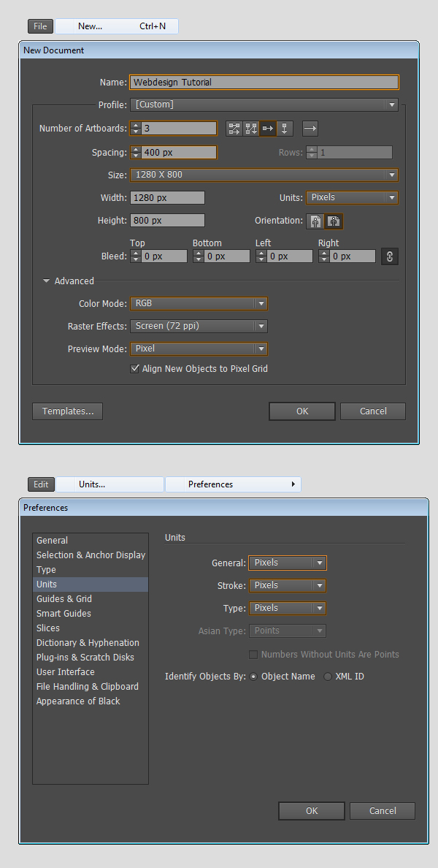Choose New... Ctrl+N menu entry
438x868 pixels.
point(117,26)
